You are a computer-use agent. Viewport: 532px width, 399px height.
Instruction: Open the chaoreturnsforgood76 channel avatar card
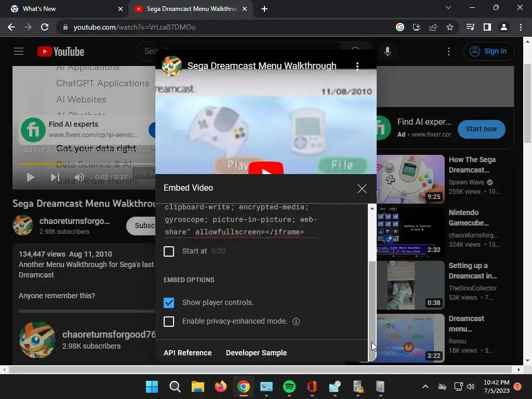(x=37, y=340)
